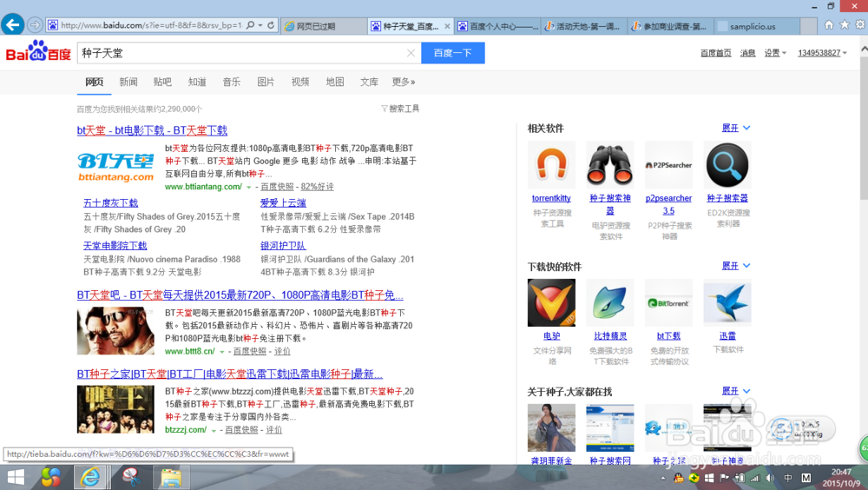Open the BT种子之家 result link
Viewport: 868px width, 490px height.
click(x=230, y=374)
